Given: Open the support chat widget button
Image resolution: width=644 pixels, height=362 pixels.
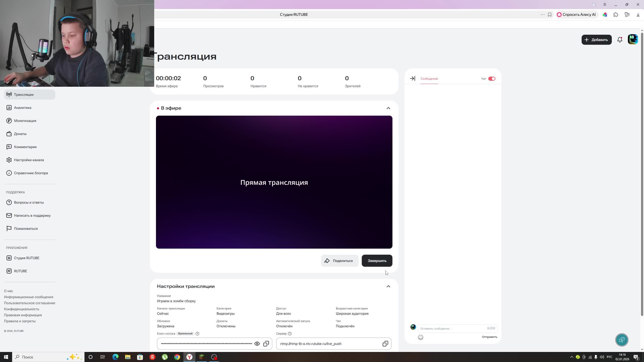Looking at the screenshot, I should point(622,340).
